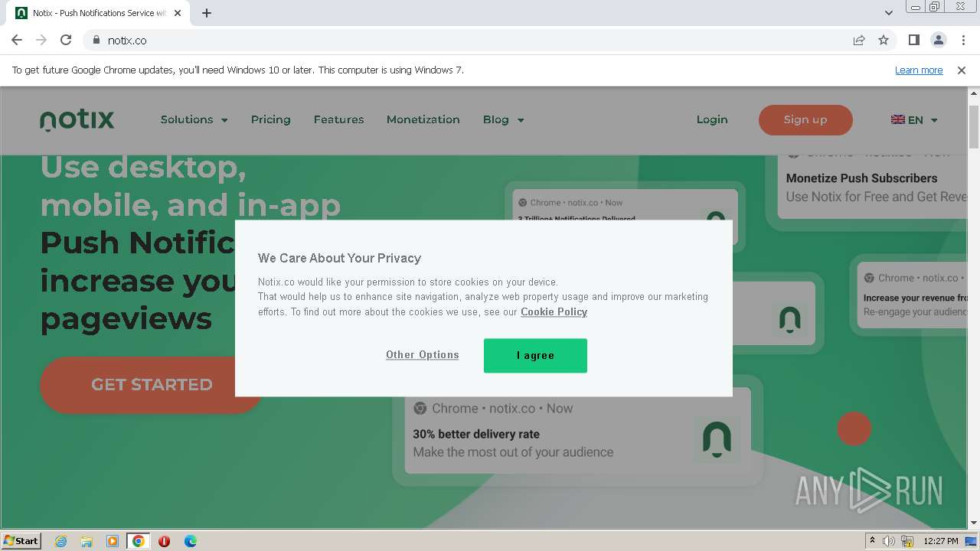Reload the notix.co page
Viewport: 980px width, 551px height.
[x=66, y=40]
